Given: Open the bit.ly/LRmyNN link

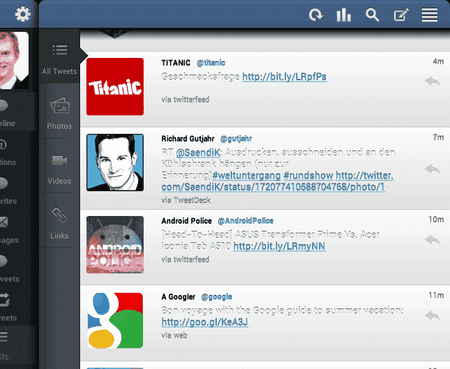Looking at the screenshot, I should (x=279, y=246).
